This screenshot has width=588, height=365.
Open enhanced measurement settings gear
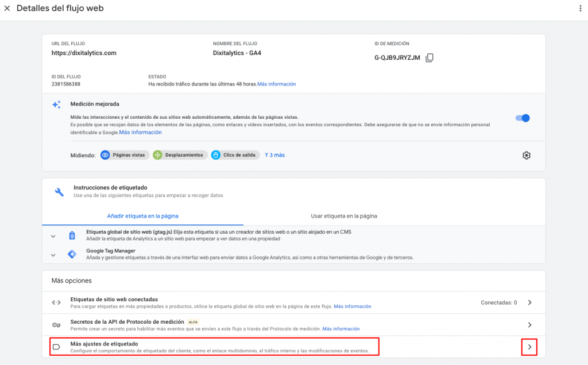pyautogui.click(x=526, y=155)
